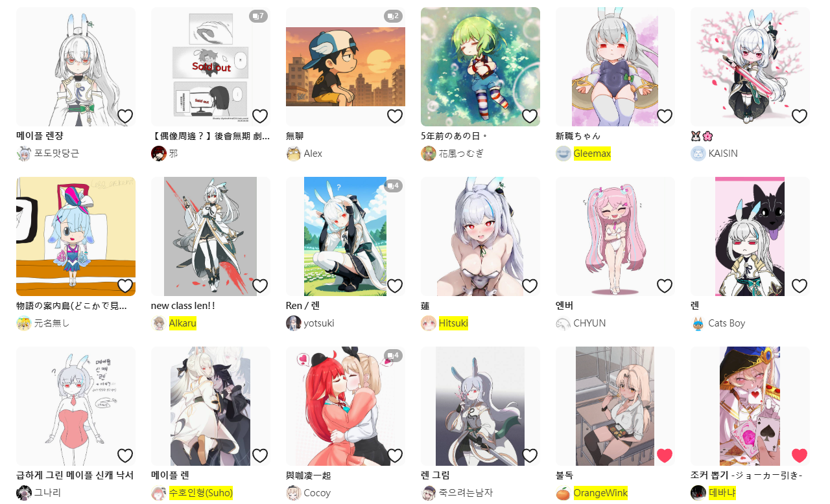This screenshot has width=830, height=504.
Task: Like the 엔버 artwork via heart icon
Action: [665, 286]
